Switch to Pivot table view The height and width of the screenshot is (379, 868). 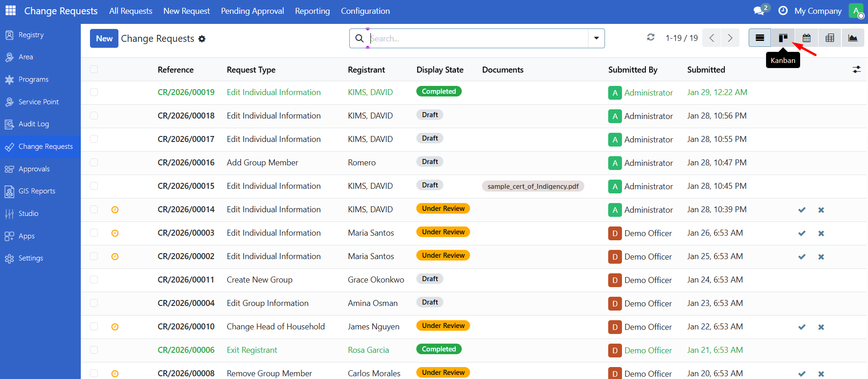click(830, 38)
